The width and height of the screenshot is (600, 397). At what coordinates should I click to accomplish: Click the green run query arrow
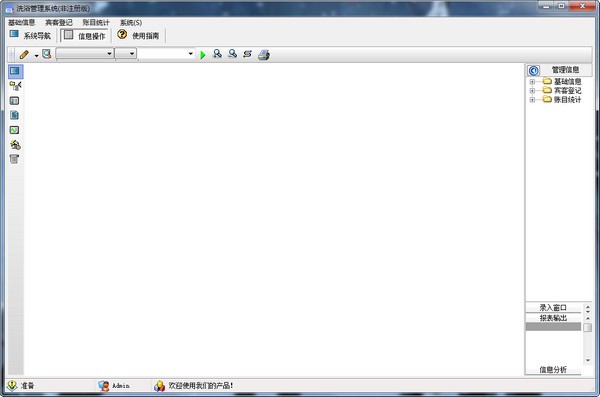pos(203,55)
